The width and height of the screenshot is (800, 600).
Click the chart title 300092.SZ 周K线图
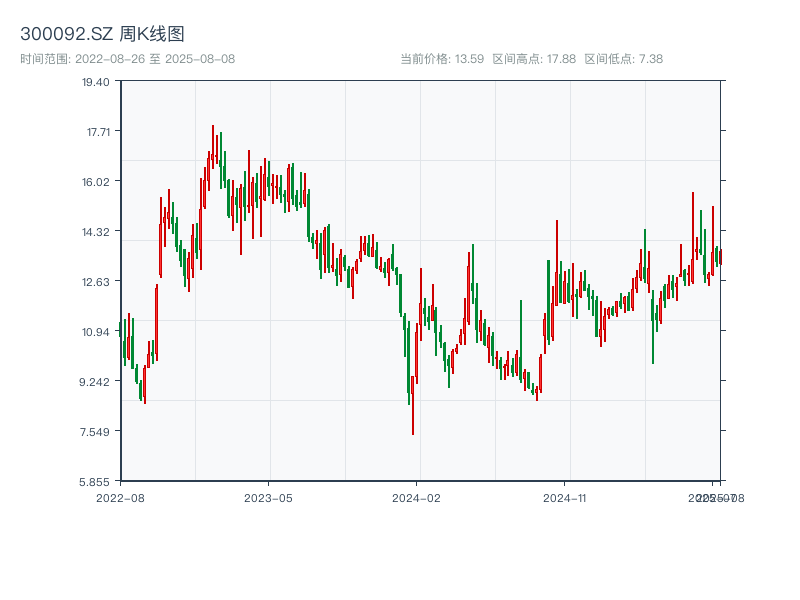[x=102, y=34]
